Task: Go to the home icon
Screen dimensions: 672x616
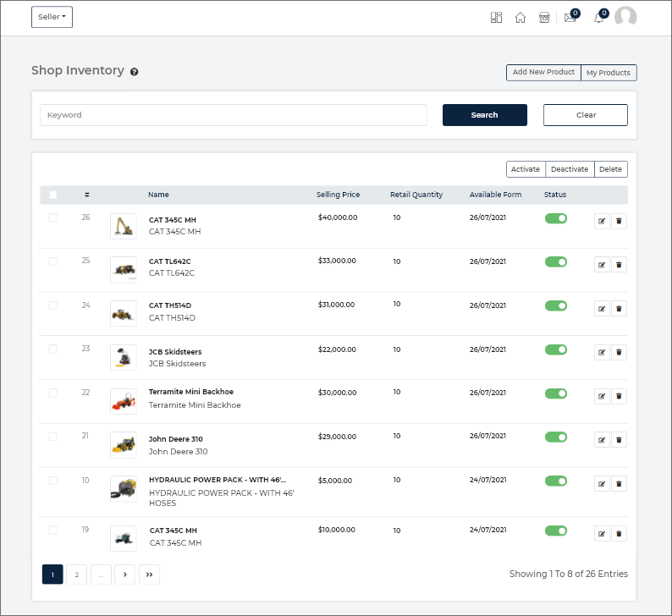Action: pyautogui.click(x=521, y=18)
